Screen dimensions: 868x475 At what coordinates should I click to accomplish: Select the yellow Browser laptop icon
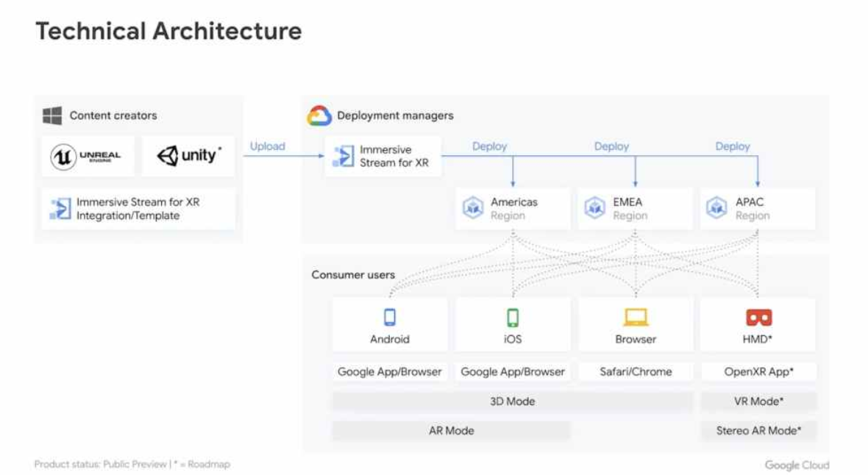point(636,317)
